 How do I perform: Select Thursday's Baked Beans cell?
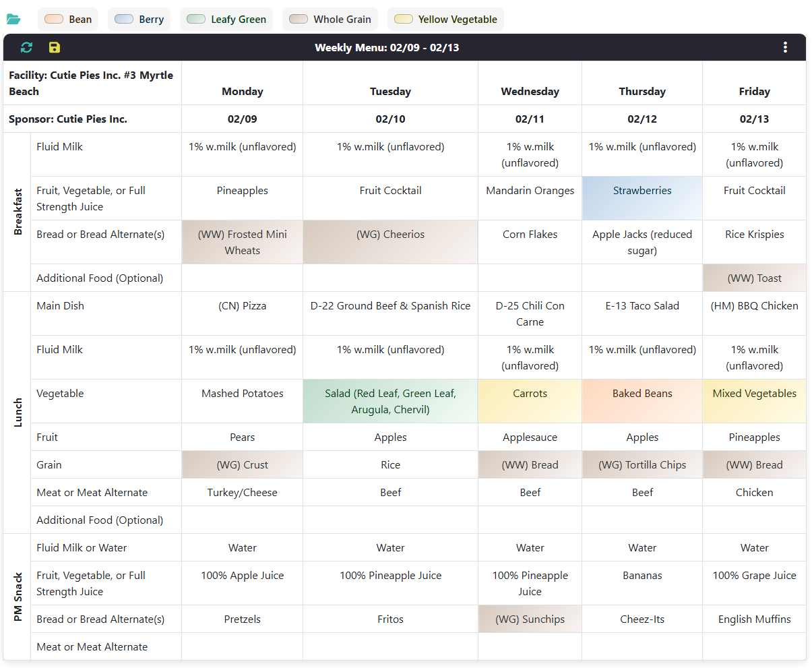(x=642, y=394)
